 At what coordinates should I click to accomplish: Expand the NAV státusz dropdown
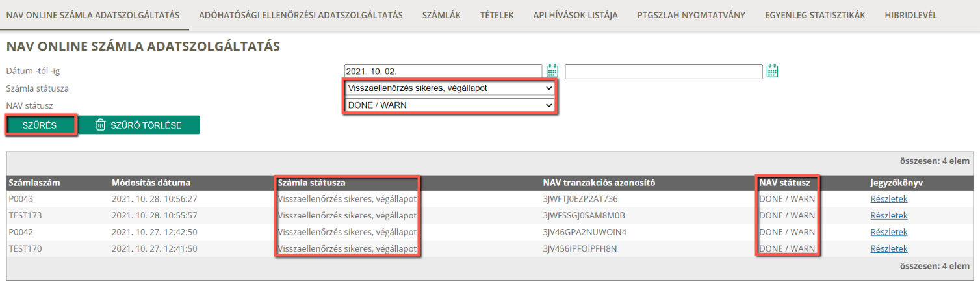tap(450, 105)
